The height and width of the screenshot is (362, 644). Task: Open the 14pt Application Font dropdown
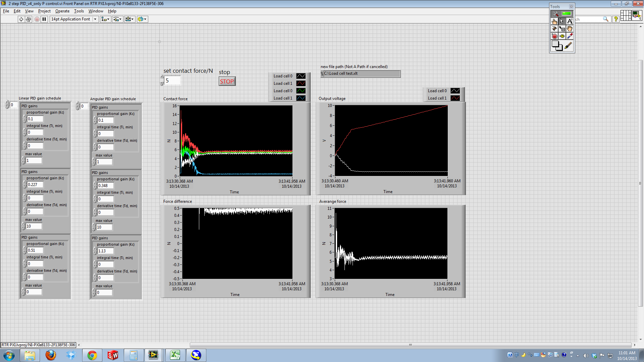[x=74, y=19]
